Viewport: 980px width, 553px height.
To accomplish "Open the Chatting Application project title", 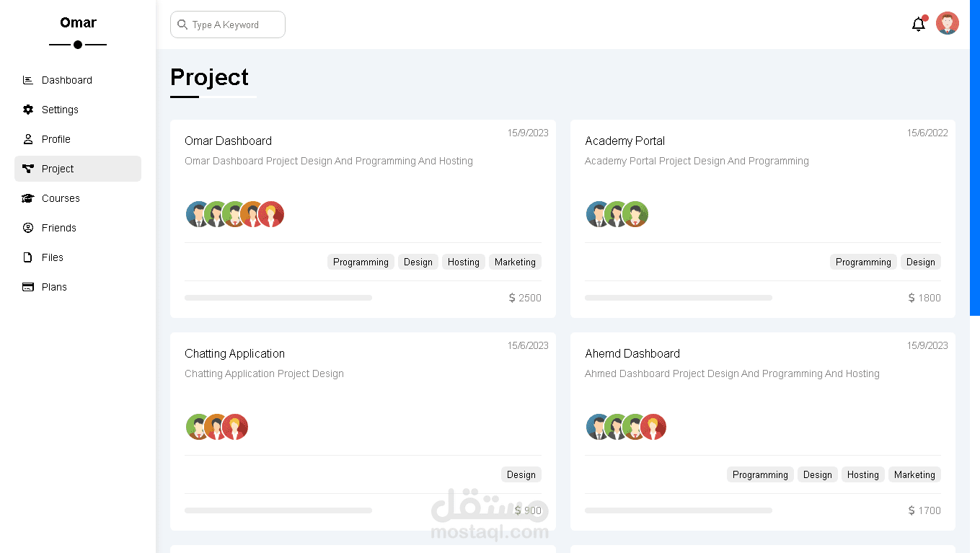I will (234, 353).
